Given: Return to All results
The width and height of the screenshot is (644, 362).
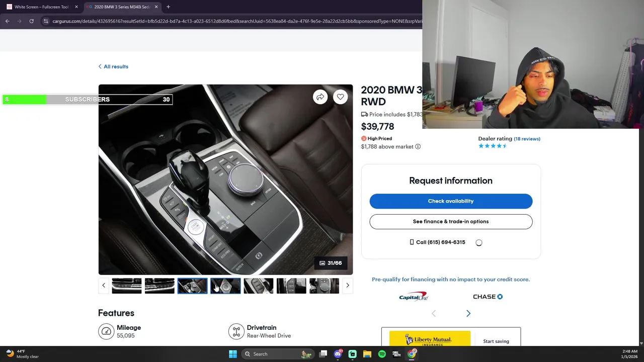Looking at the screenshot, I should point(113,66).
